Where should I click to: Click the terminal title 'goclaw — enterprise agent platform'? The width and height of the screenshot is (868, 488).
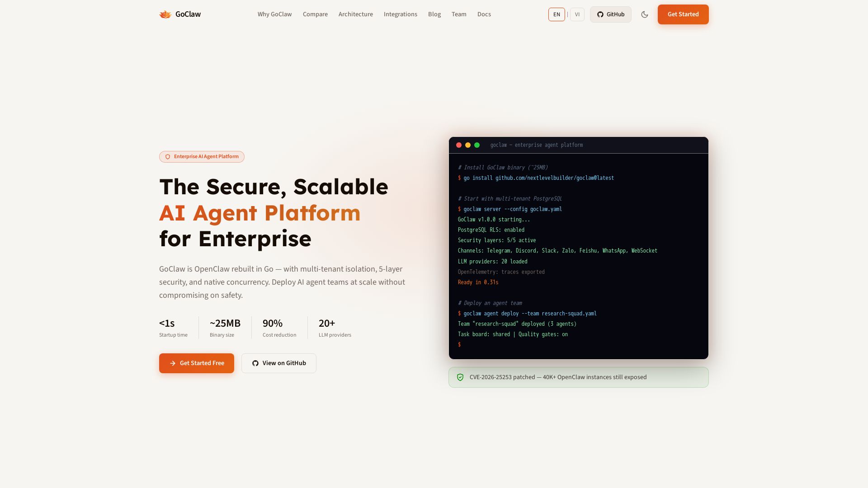point(537,145)
